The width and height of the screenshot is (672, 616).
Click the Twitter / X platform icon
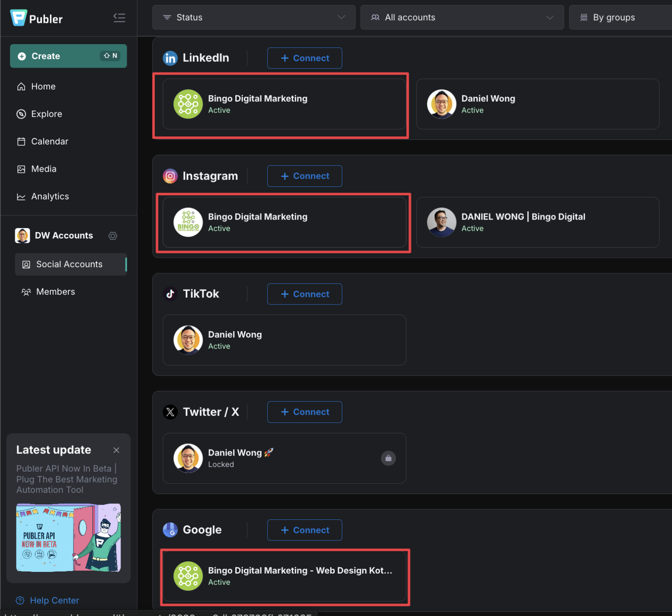click(x=170, y=412)
